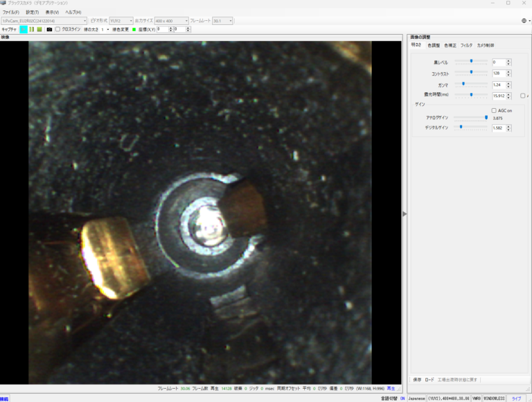
Task: Click the globe icon at top right
Action: [523, 21]
